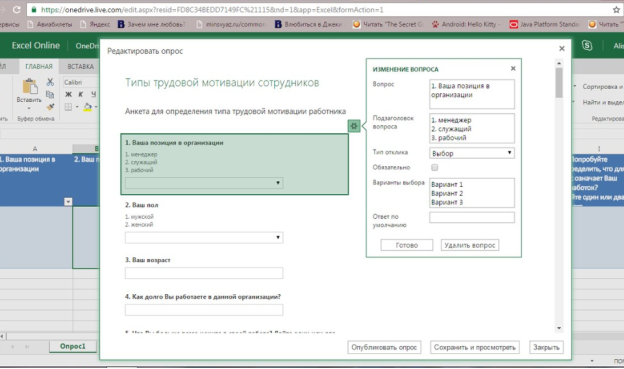Viewport: 624px width, 369px height.
Task: Click the browser reload icon
Action: (16, 10)
